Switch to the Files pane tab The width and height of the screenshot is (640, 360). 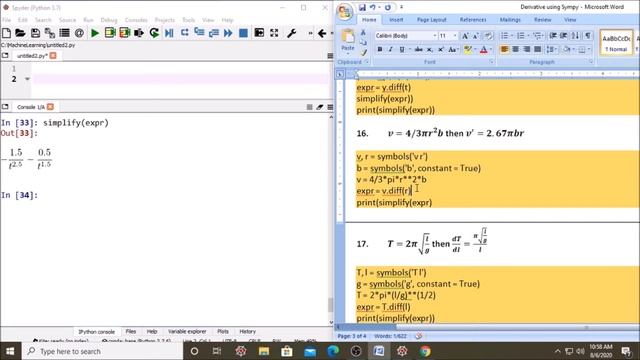pos(131,332)
